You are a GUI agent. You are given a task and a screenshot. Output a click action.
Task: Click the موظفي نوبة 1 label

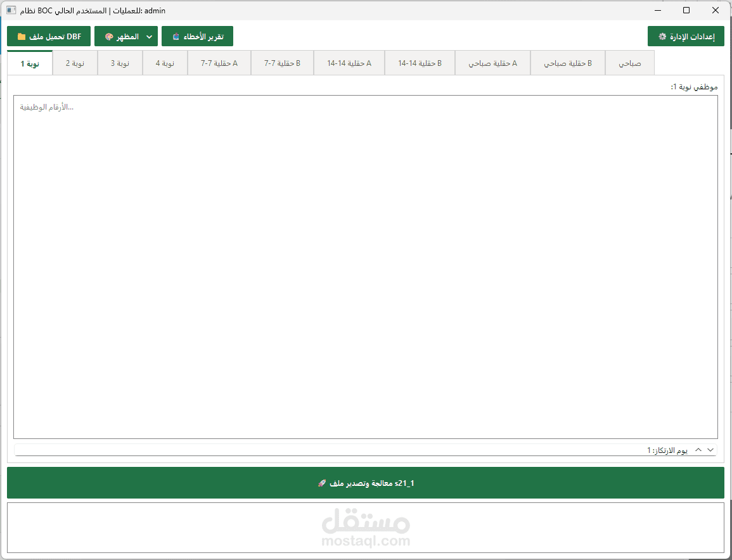tap(694, 87)
